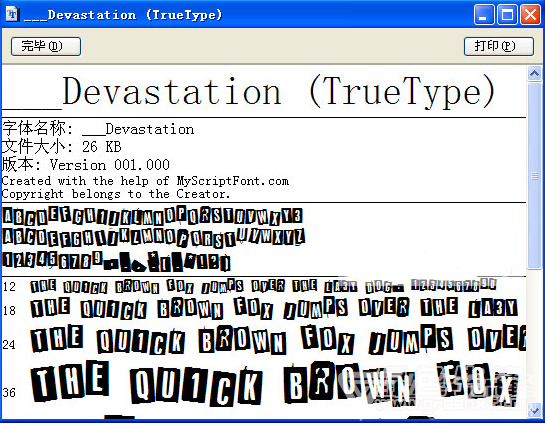Click the TrueType font icon in title bar
This screenshot has height=425, width=545.
pyautogui.click(x=13, y=15)
